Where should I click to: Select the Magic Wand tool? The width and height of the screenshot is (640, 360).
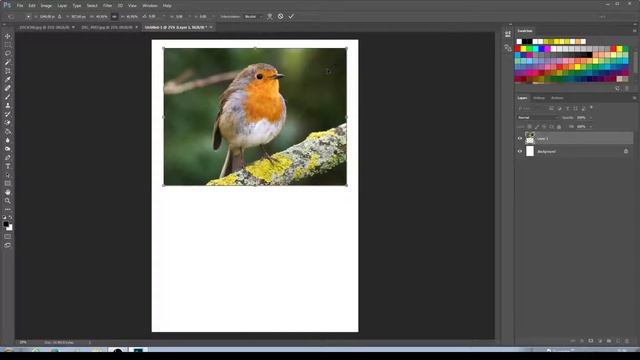8,62
